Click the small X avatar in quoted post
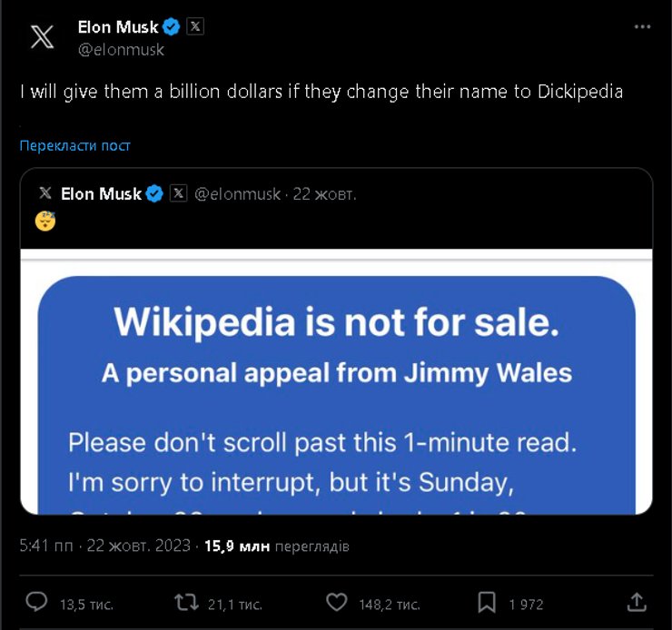The width and height of the screenshot is (672, 630). tap(44, 193)
